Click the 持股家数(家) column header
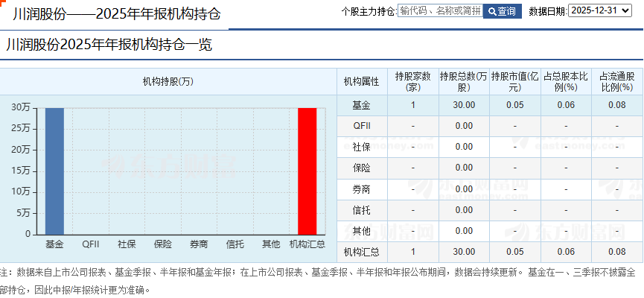The height and width of the screenshot is (298, 644). 412,81
